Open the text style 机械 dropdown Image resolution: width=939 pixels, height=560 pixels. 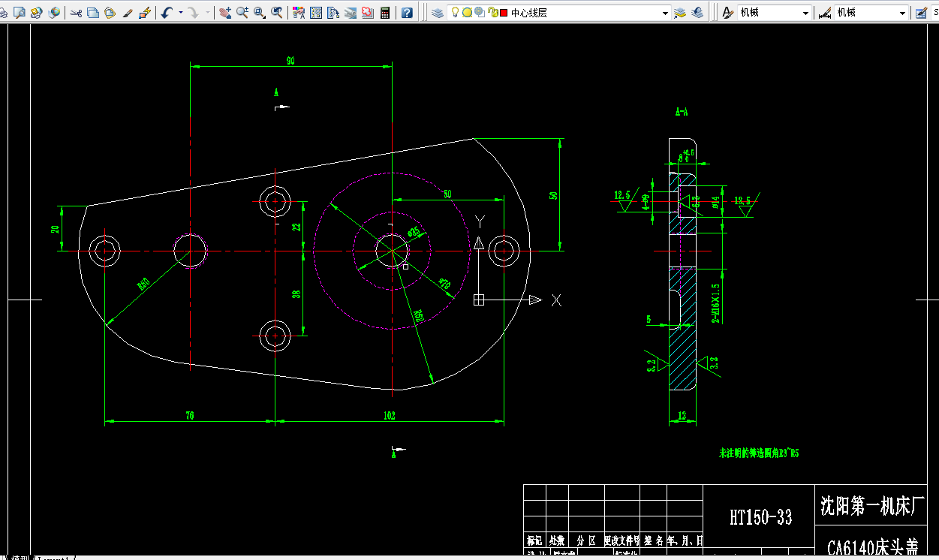(805, 13)
